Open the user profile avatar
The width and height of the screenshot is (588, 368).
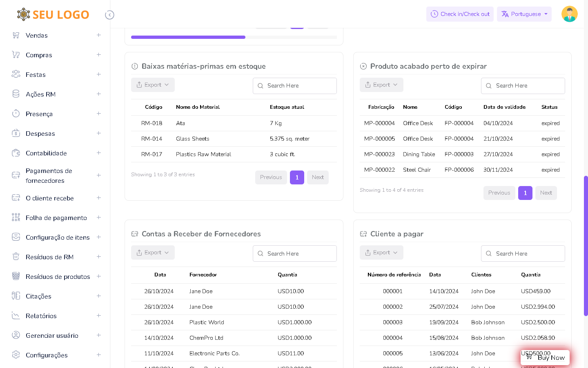pyautogui.click(x=569, y=14)
